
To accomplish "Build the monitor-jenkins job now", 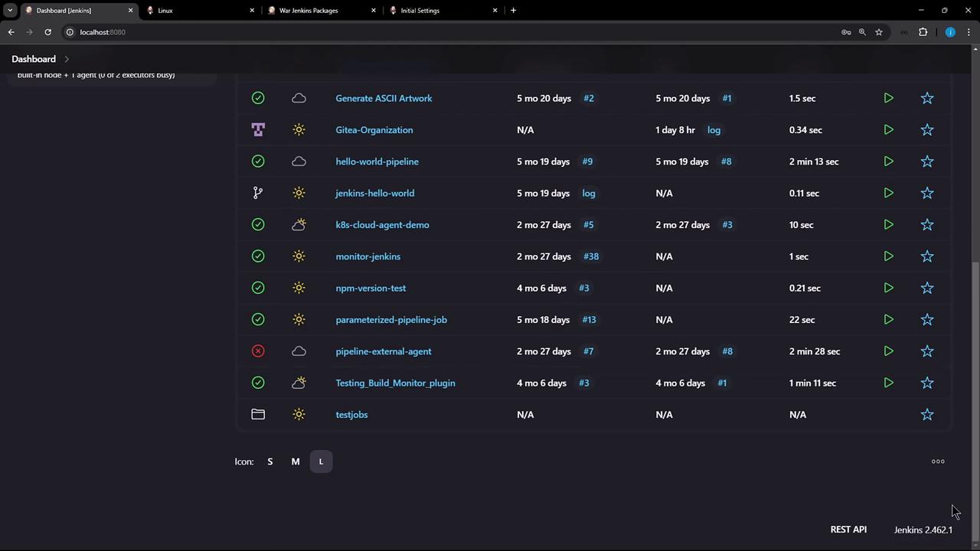I will coord(888,256).
